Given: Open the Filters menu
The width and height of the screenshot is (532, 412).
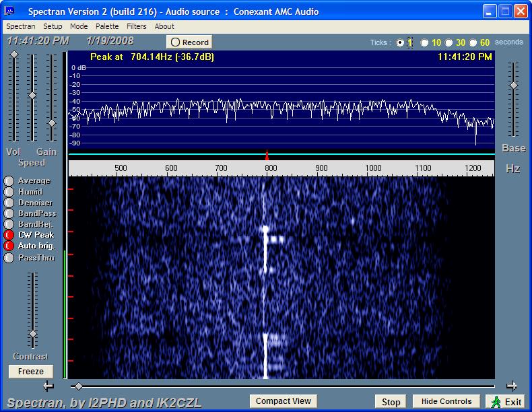Looking at the screenshot, I should 136,26.
